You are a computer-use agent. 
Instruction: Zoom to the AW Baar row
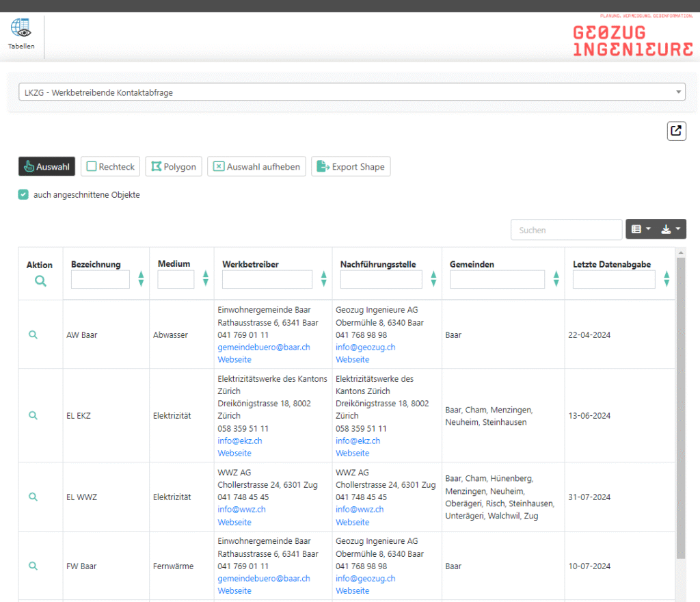[33, 335]
